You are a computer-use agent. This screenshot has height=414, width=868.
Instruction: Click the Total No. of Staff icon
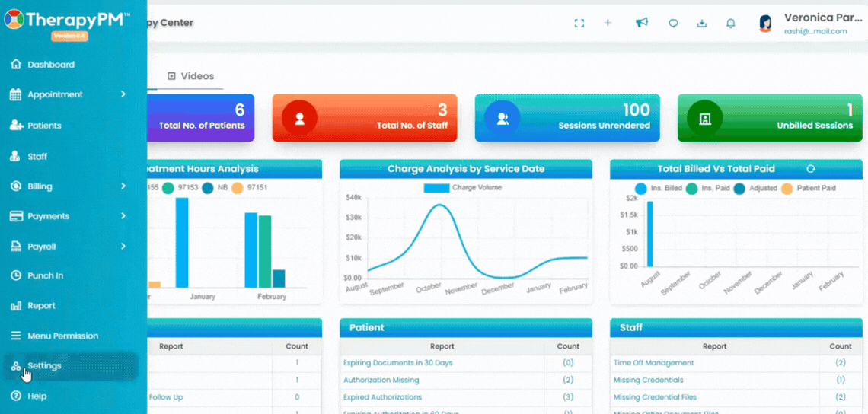(299, 119)
